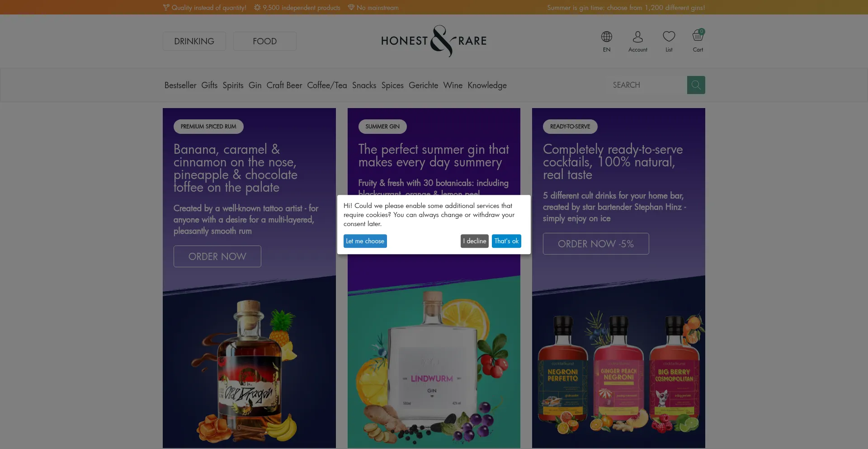Click the I decline cookie button
This screenshot has width=868, height=449.
click(475, 241)
